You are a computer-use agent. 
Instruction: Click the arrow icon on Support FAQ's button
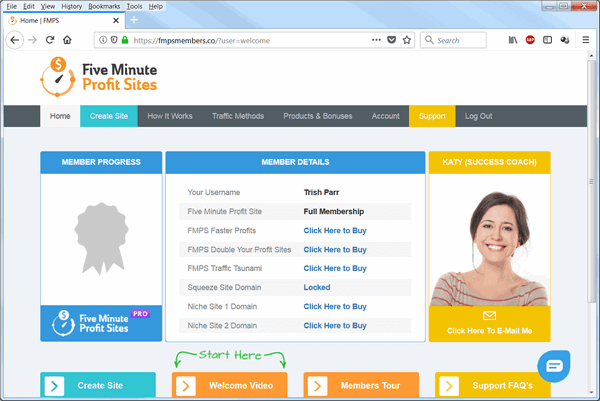tap(449, 386)
